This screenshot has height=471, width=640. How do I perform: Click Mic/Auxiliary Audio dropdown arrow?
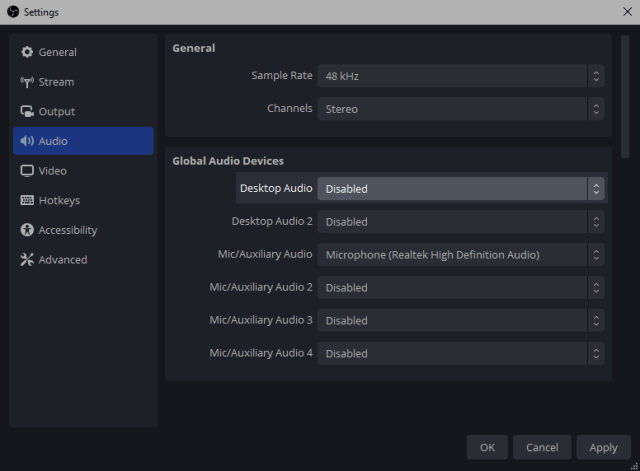coord(596,255)
